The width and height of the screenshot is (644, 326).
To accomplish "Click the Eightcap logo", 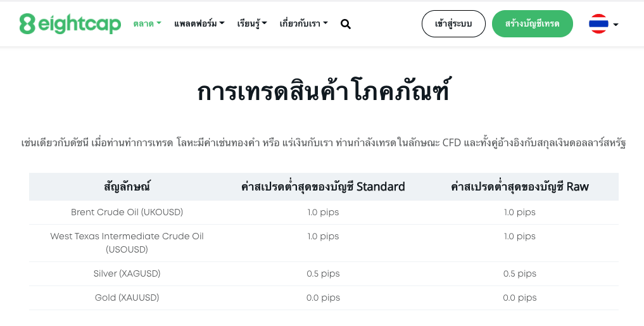I will [x=70, y=24].
